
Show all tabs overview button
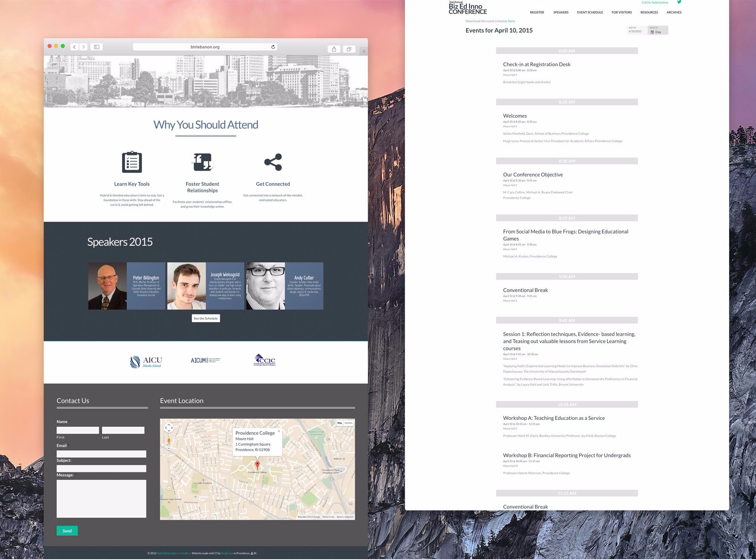coord(349,49)
